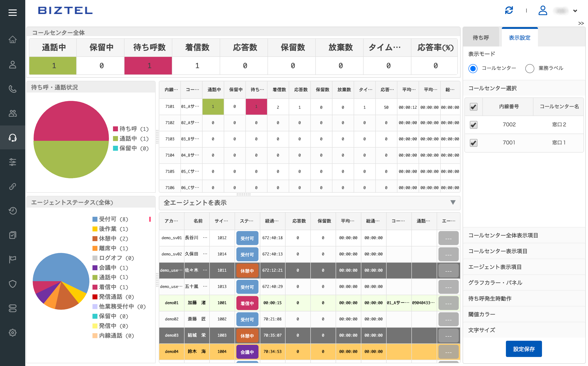
Task: Open the hamburger menu at top left
Action: [x=12, y=12]
